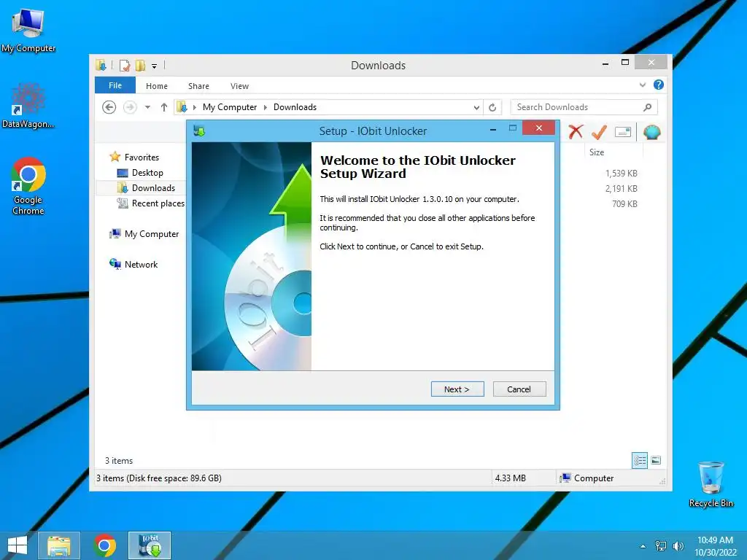747x560 pixels.
Task: Open explorer Help icon
Action: (659, 85)
